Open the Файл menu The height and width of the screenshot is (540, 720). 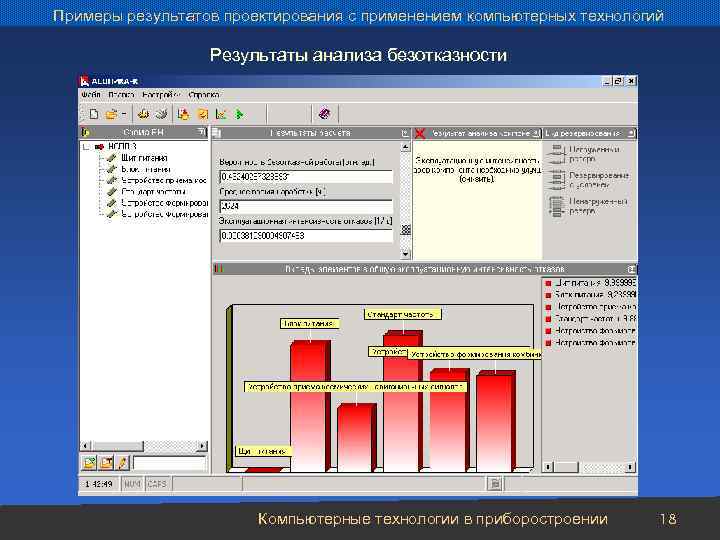click(x=91, y=95)
